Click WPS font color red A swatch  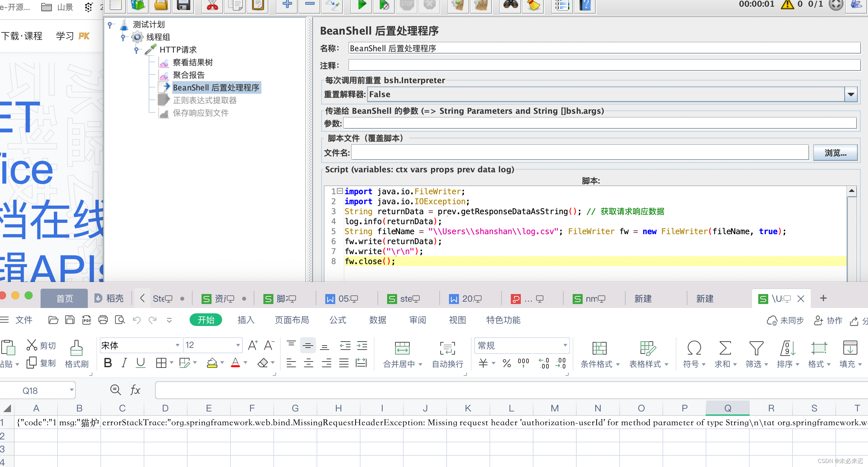235,363
